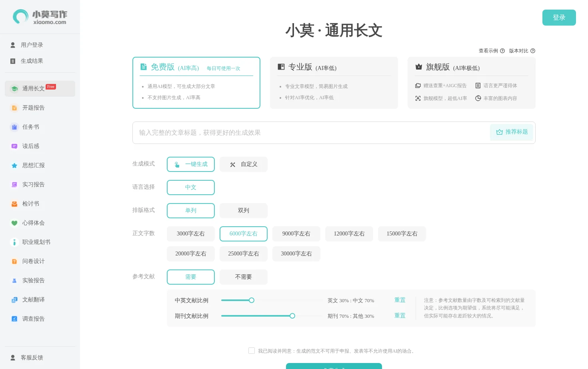Click the 实验报告 flask icon
The width and height of the screenshot is (588, 369).
click(x=14, y=281)
